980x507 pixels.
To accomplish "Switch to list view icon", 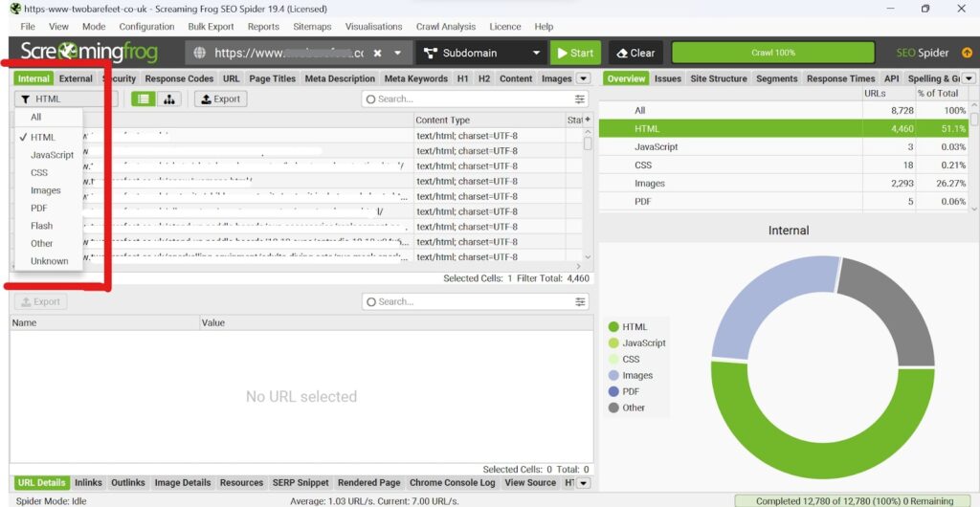I will (144, 99).
